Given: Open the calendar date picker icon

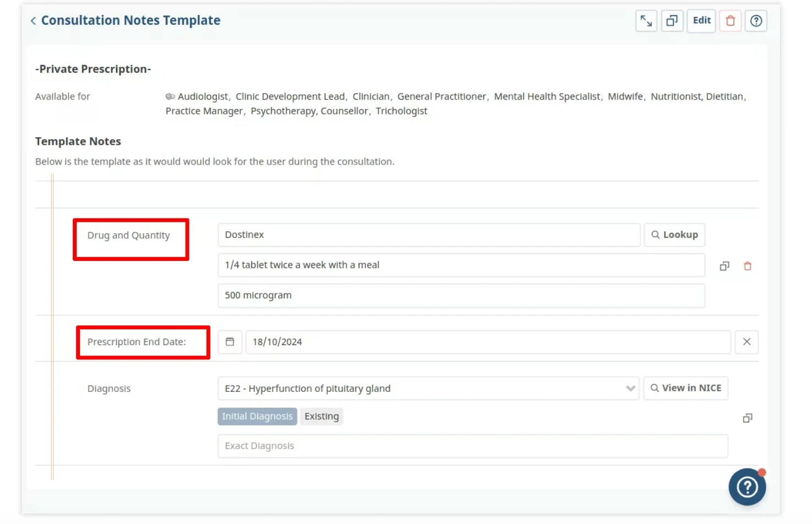Looking at the screenshot, I should (x=230, y=342).
